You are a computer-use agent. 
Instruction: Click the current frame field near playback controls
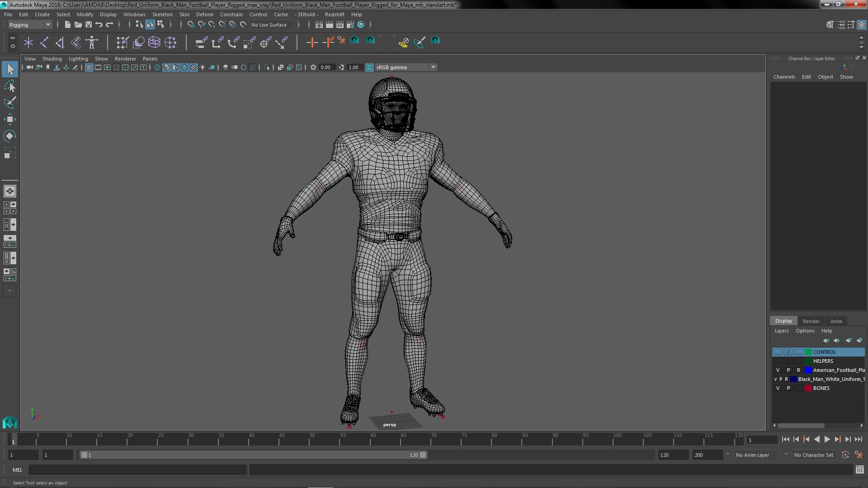762,440
